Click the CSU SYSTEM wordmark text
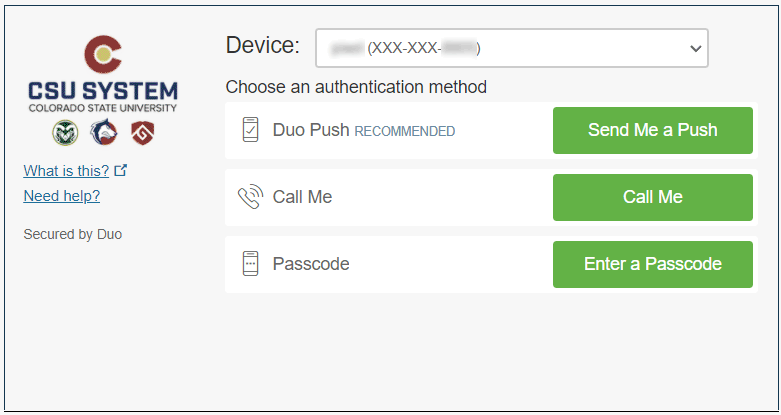Screen dimensions: 781x415 tap(103, 91)
